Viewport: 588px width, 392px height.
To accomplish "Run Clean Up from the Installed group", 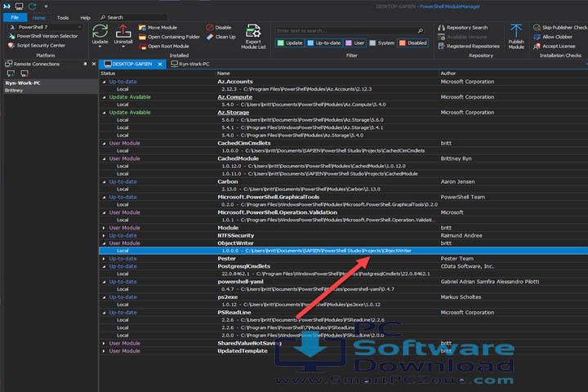I will point(220,37).
